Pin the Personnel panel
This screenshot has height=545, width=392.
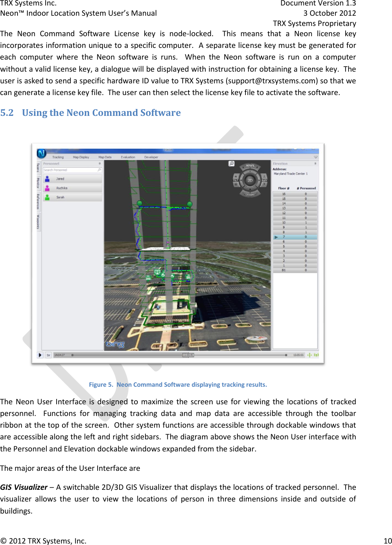99,163
